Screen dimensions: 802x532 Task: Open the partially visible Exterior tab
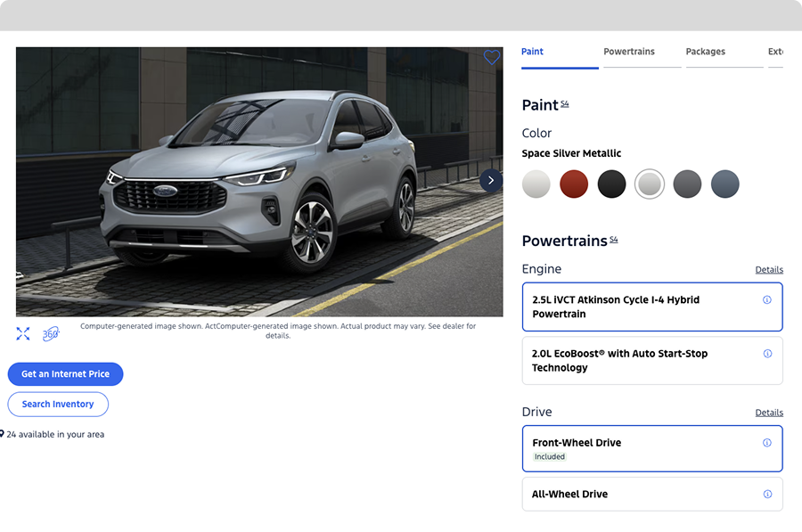775,55
